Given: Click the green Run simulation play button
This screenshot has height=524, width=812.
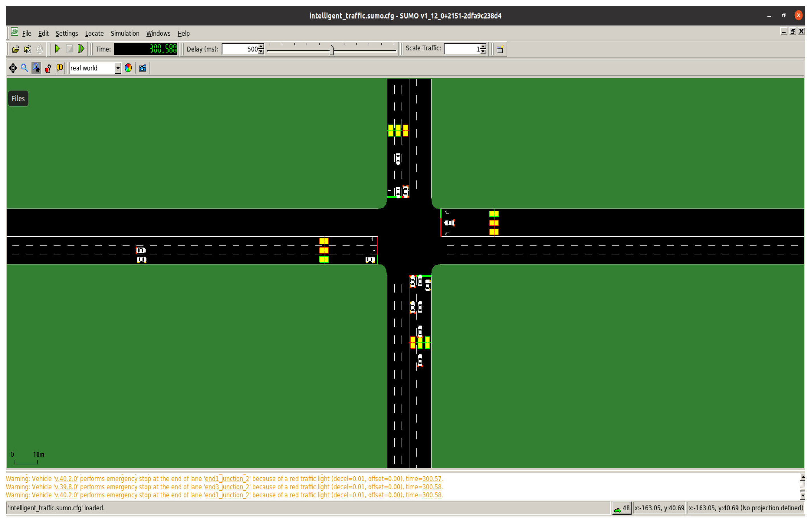Looking at the screenshot, I should point(58,49).
